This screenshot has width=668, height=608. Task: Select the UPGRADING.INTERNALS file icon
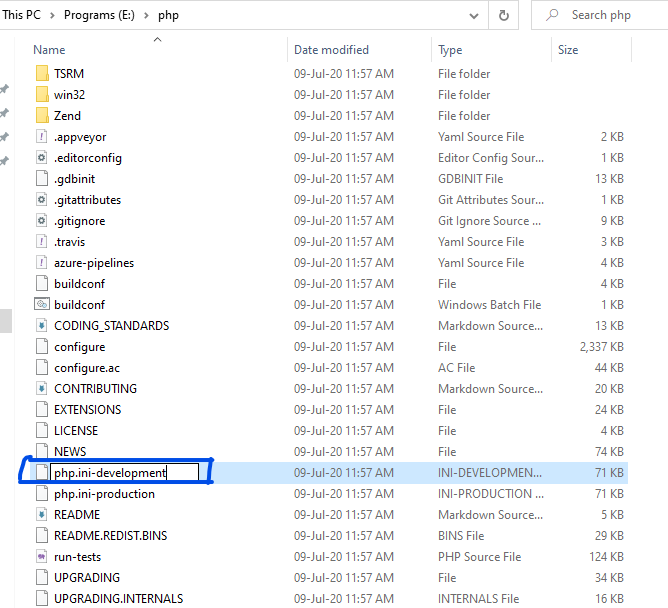point(42,598)
